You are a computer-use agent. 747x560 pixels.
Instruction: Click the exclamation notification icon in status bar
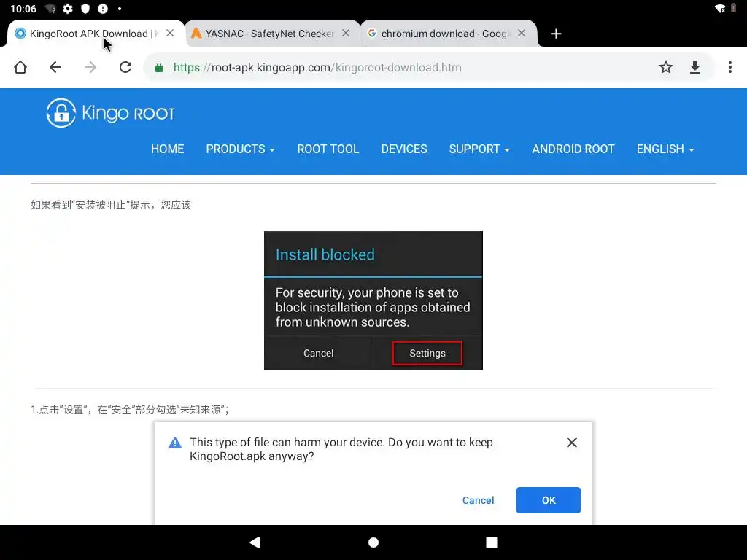(x=102, y=9)
